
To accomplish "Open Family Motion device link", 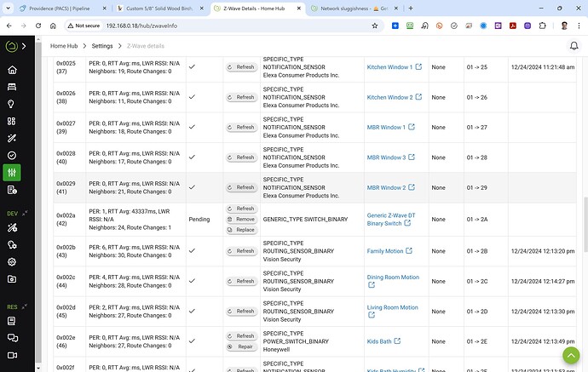I will (384, 251).
